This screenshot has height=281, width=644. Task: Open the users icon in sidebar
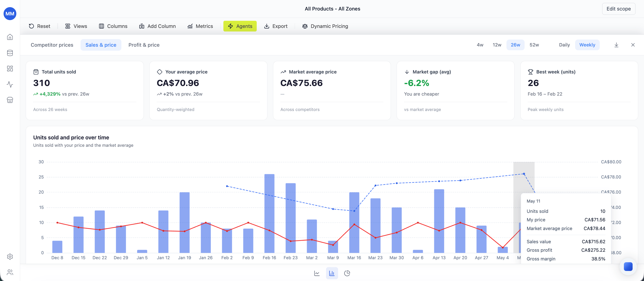pos(10,272)
